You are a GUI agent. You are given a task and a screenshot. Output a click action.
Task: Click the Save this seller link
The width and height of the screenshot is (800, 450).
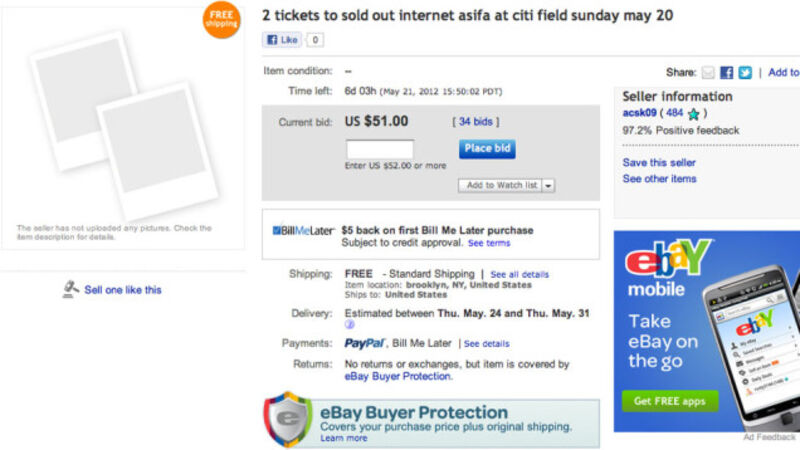[x=659, y=162]
